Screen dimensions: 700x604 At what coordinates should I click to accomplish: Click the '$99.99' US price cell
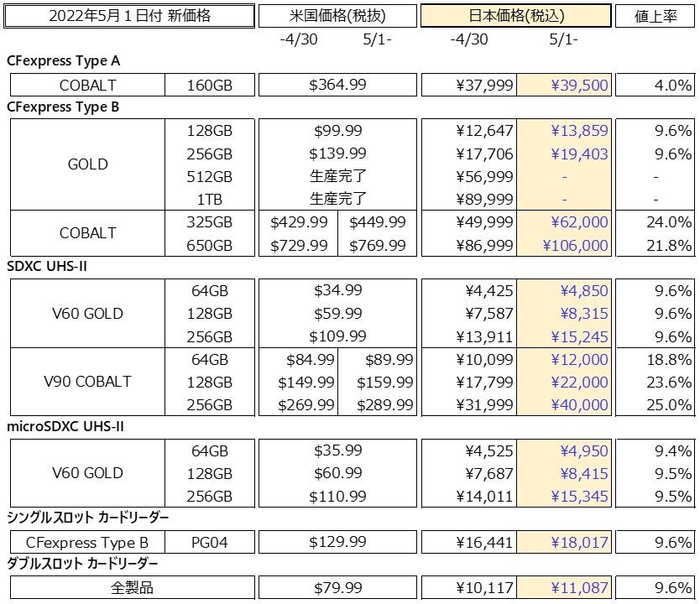click(338, 131)
